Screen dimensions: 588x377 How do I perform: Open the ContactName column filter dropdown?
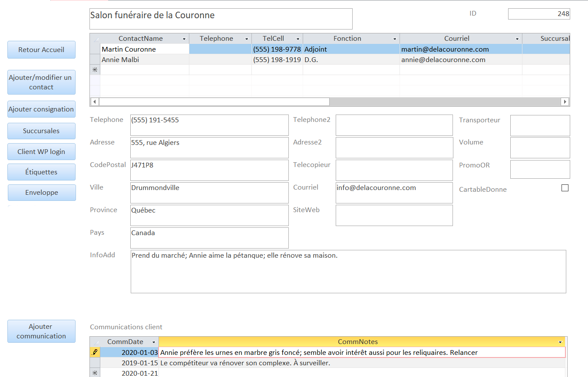coord(184,39)
